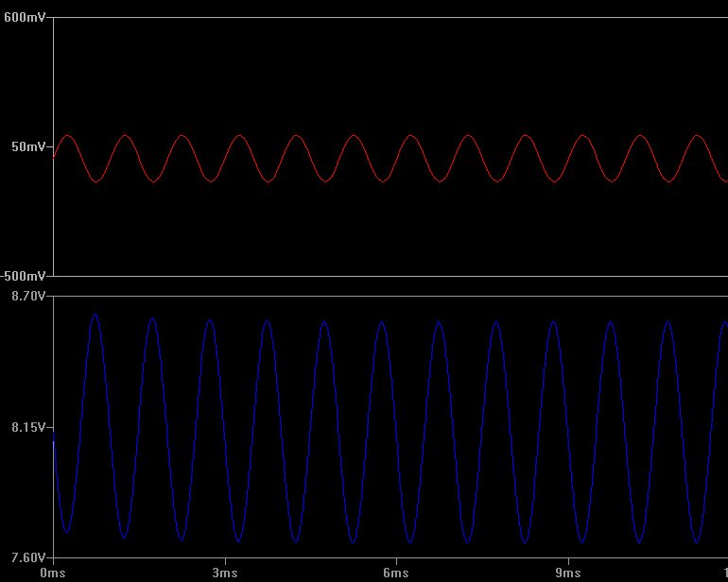The height and width of the screenshot is (582, 728).
Task: Select the first trough of the blue waveform
Action: coord(66,531)
